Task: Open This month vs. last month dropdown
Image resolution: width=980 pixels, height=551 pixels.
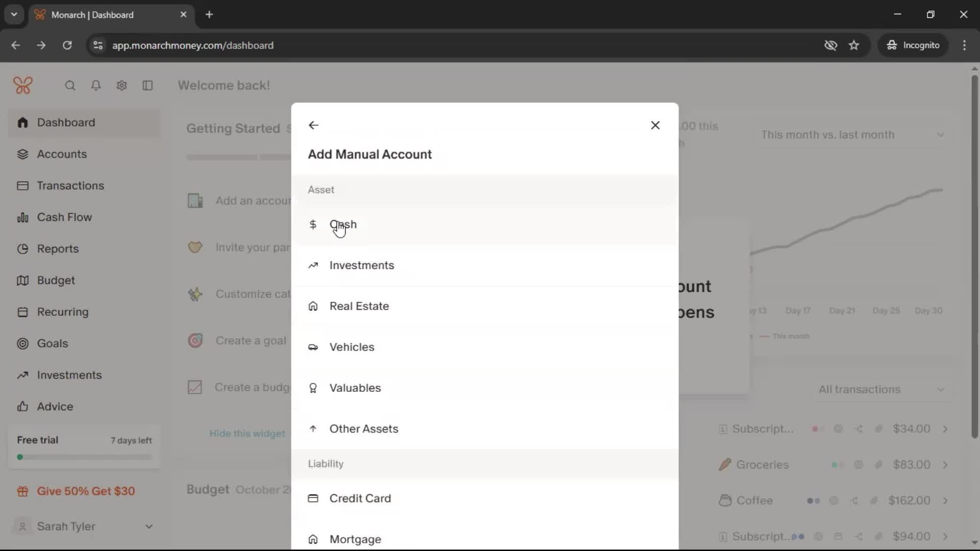Action: click(x=852, y=135)
